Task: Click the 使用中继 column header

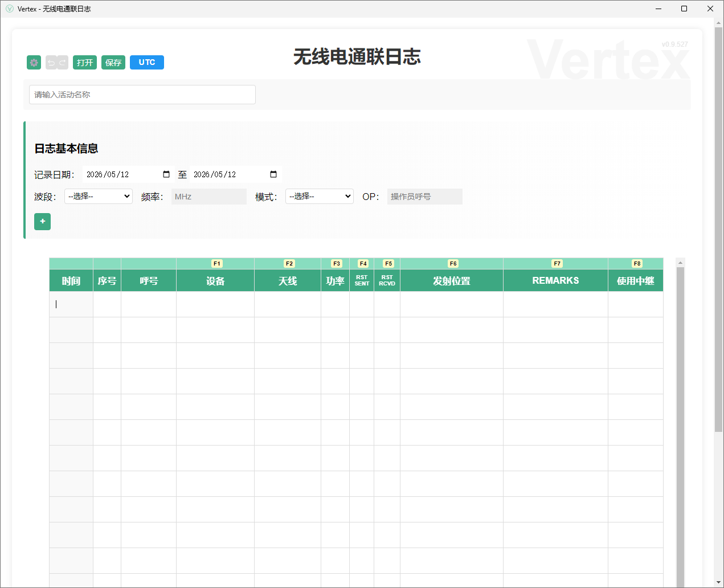Action: pyautogui.click(x=636, y=281)
